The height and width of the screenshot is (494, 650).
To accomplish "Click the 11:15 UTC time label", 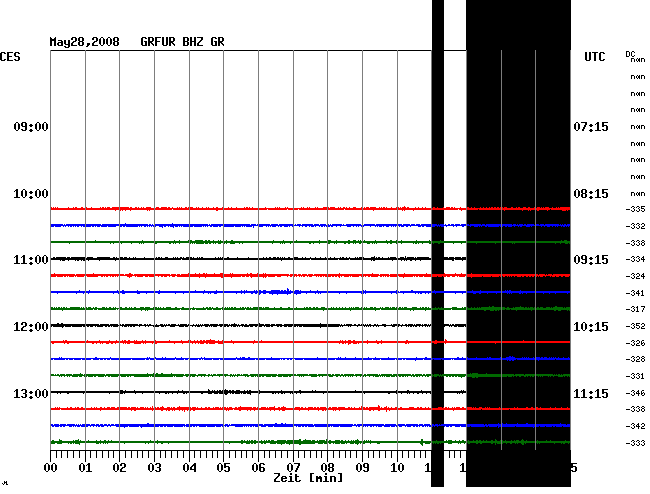I will pyautogui.click(x=591, y=393).
